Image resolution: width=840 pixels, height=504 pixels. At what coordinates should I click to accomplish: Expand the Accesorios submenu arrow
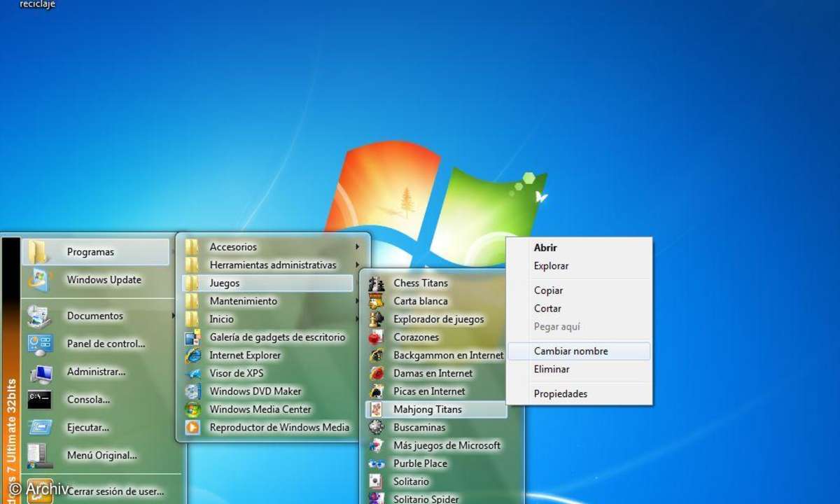tap(358, 247)
